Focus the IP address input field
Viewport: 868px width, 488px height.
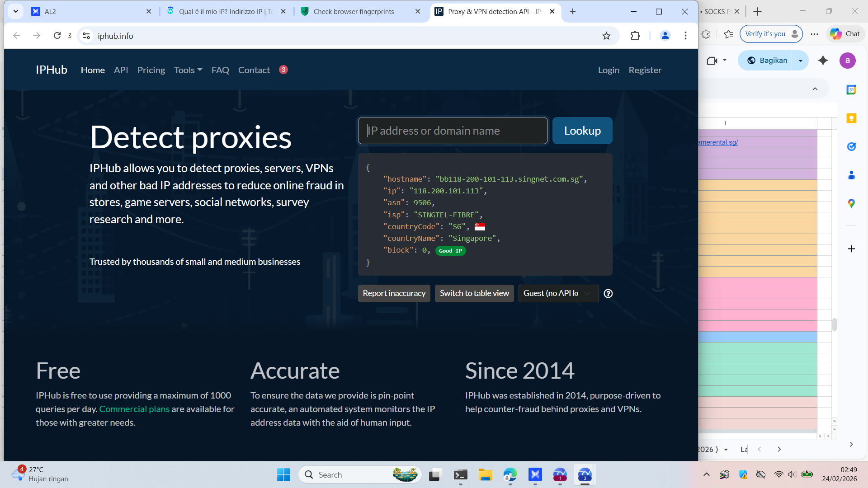[x=453, y=131]
